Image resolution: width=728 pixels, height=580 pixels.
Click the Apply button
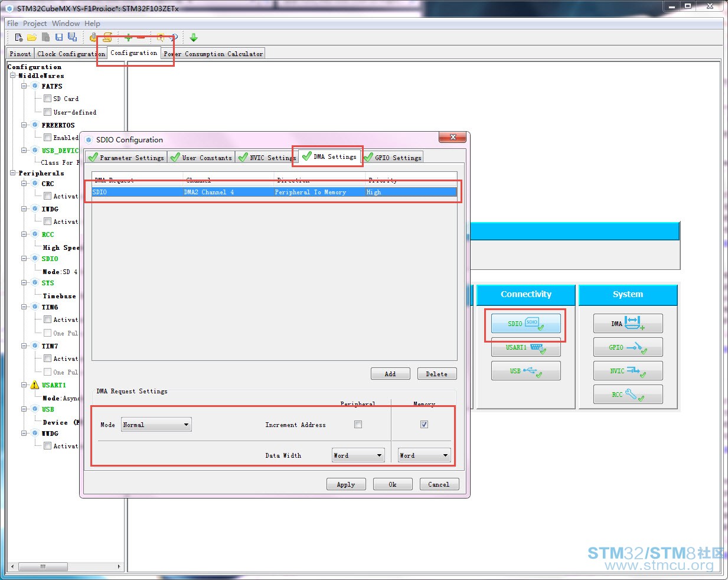click(346, 484)
